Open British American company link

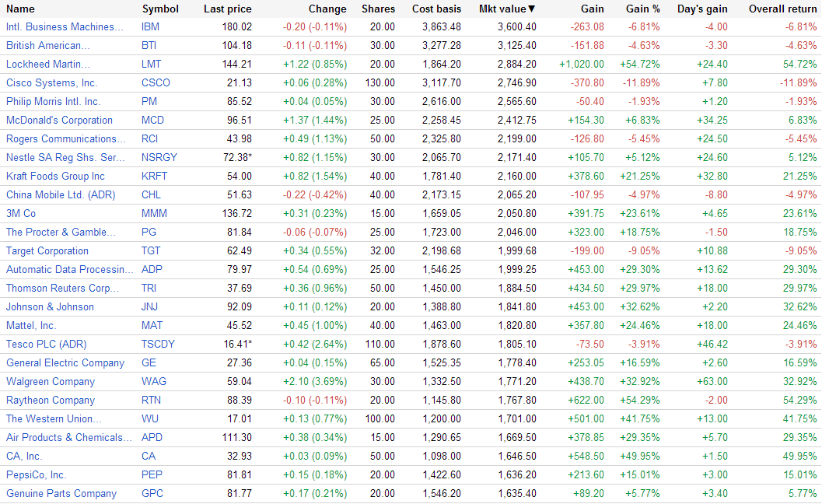click(47, 45)
